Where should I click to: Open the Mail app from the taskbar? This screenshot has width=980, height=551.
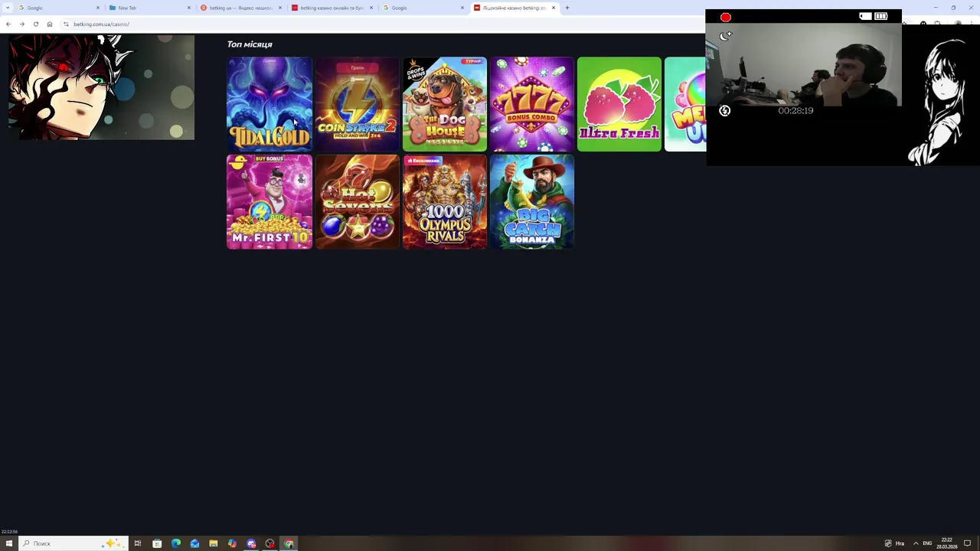(x=194, y=543)
